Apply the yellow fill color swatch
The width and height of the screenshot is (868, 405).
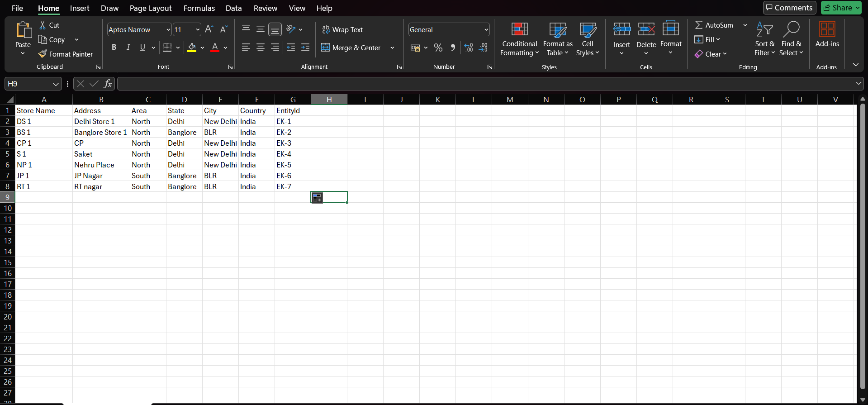192,48
